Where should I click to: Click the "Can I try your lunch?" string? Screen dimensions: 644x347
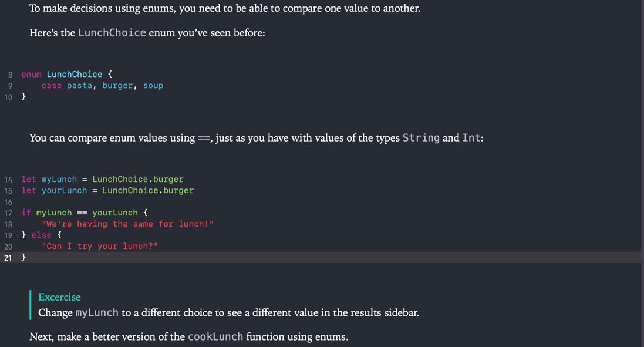click(100, 247)
